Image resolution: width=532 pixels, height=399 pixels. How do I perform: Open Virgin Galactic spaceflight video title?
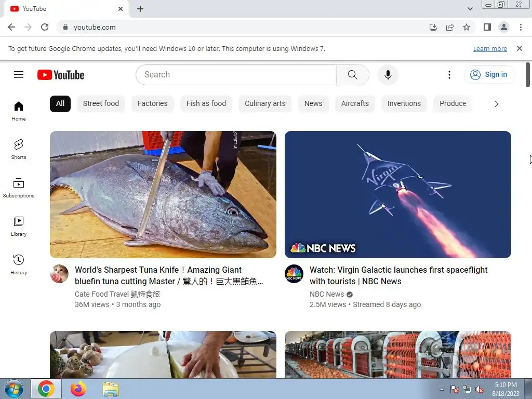coord(398,275)
